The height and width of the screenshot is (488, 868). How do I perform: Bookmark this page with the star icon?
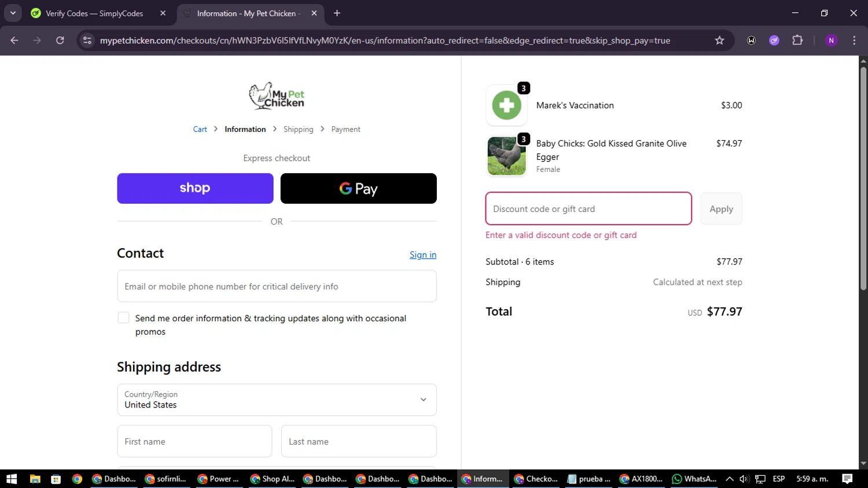click(719, 41)
